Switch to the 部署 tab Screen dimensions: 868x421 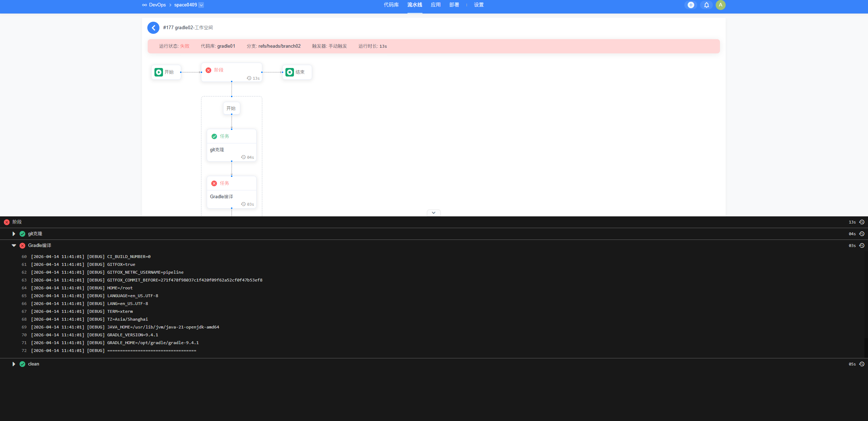454,5
